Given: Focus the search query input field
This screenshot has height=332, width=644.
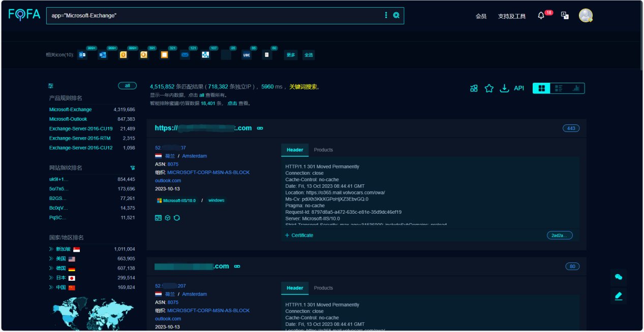Looking at the screenshot, I should tap(213, 16).
